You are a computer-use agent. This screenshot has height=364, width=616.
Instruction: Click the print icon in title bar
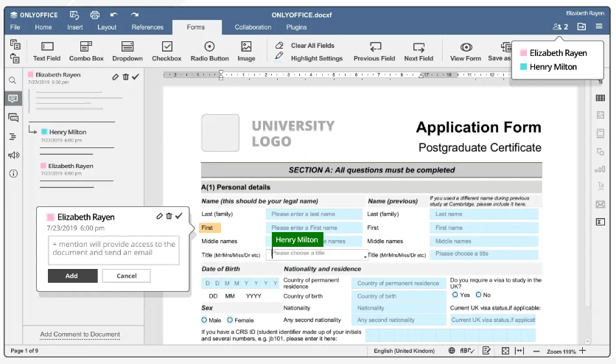(x=94, y=15)
